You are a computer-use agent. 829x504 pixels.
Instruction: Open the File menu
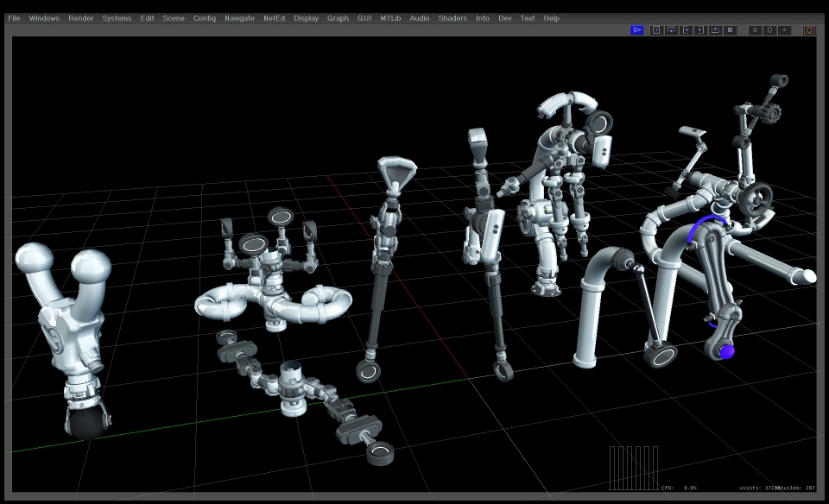(x=15, y=18)
